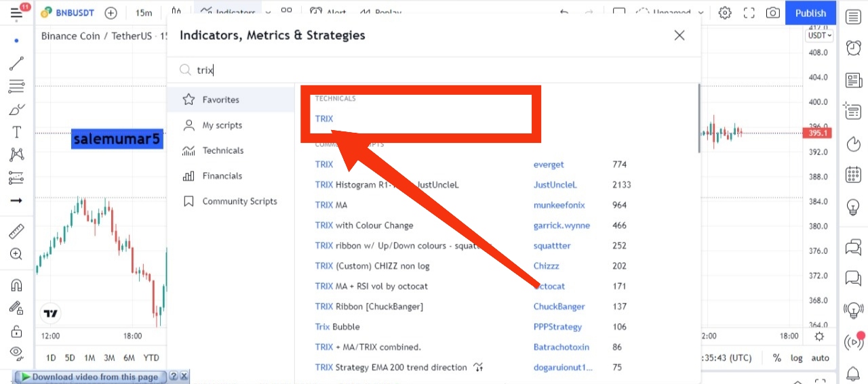Image resolution: width=868 pixels, height=384 pixels.
Task: Open the hamburger main menu
Action: pos(16,13)
